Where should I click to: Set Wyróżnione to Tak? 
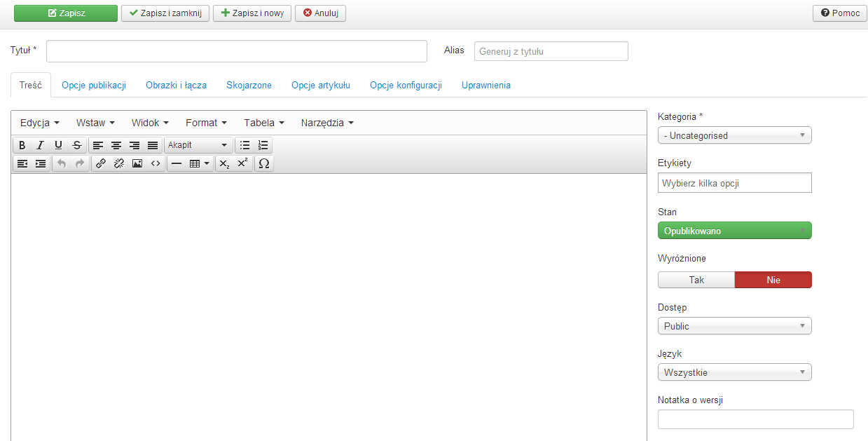[696, 280]
